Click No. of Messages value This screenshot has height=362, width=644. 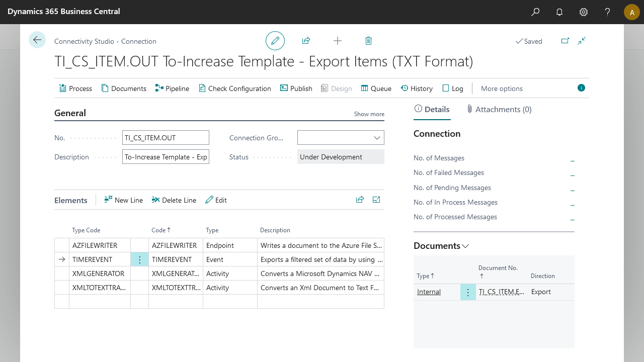(x=573, y=158)
